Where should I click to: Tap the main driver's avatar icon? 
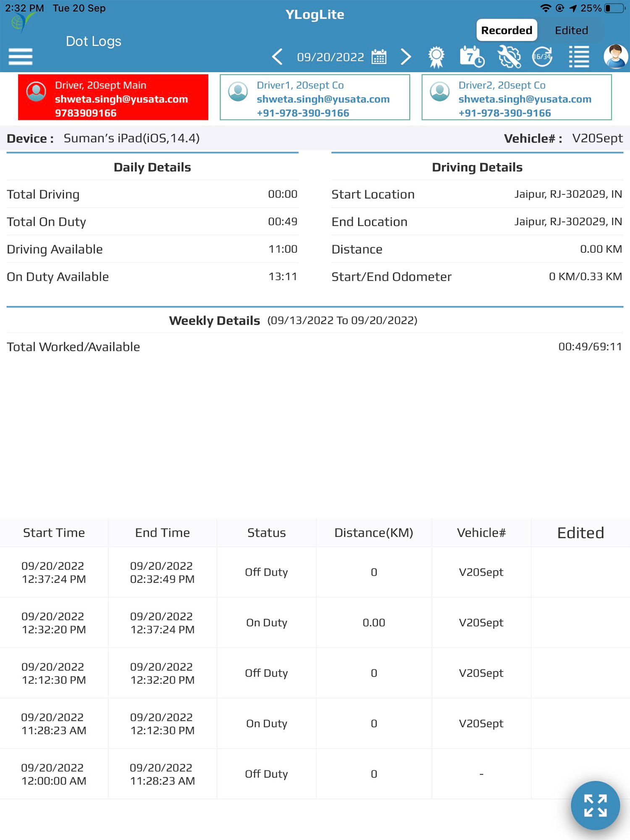[x=37, y=91]
